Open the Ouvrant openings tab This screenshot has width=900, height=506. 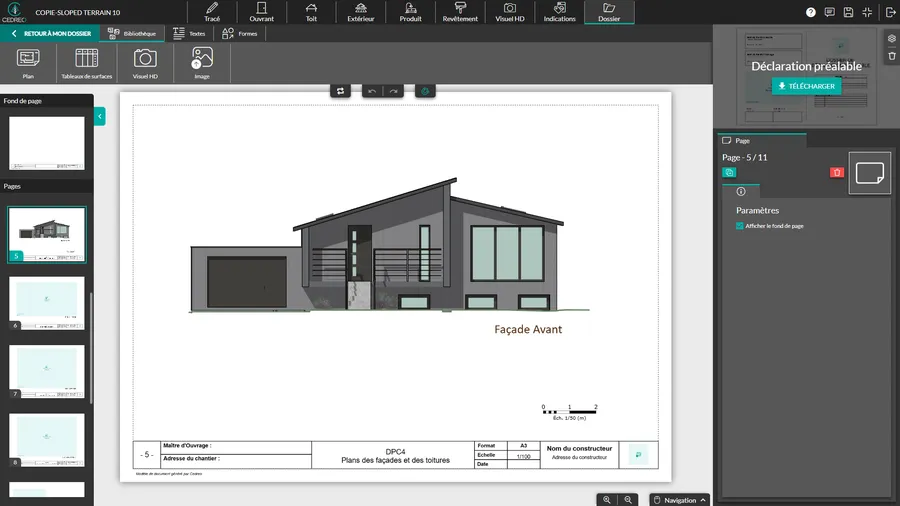point(261,12)
